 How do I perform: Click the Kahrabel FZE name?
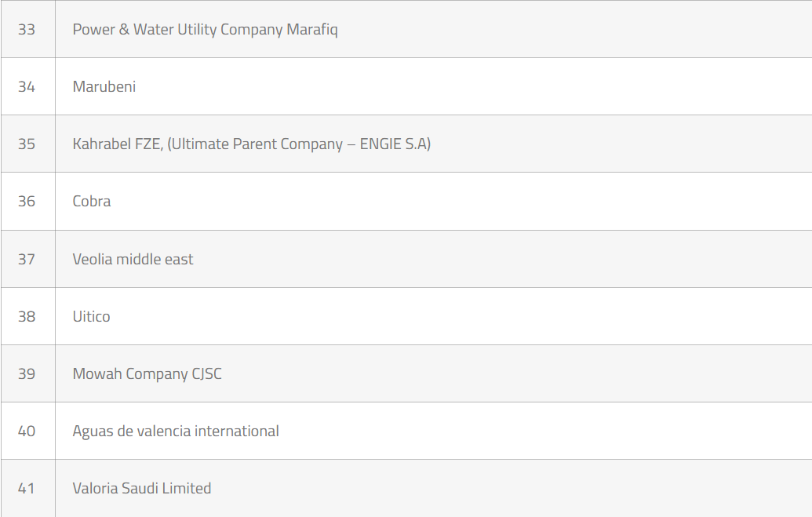point(118,144)
